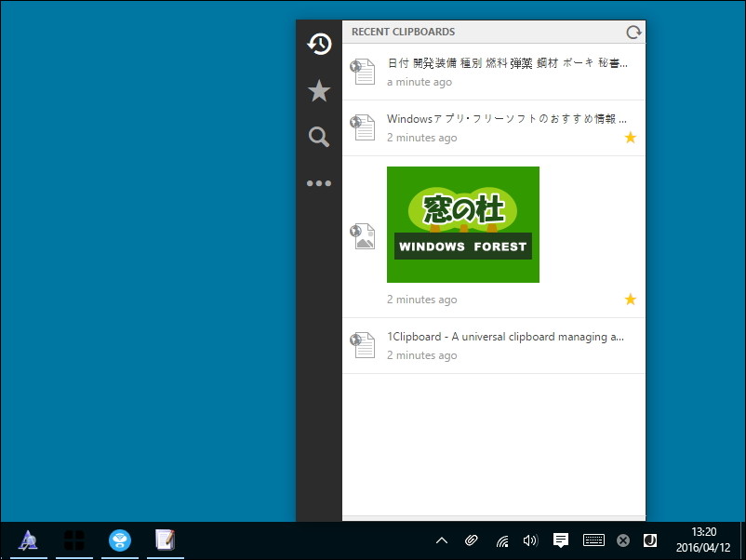This screenshot has height=560, width=746.
Task: Unstar the image clipboard entry
Action: [x=631, y=299]
